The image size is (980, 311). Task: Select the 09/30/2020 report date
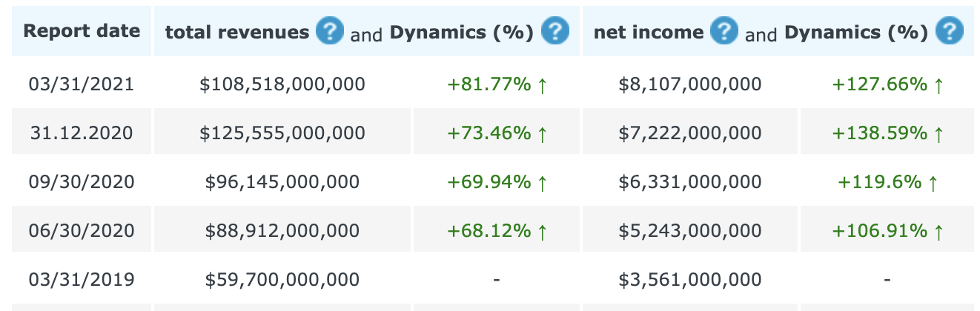pyautogui.click(x=82, y=182)
